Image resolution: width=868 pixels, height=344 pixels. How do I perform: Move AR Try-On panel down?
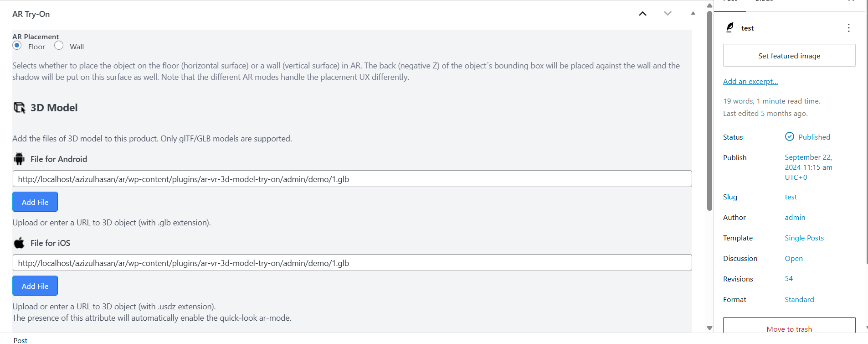(668, 14)
